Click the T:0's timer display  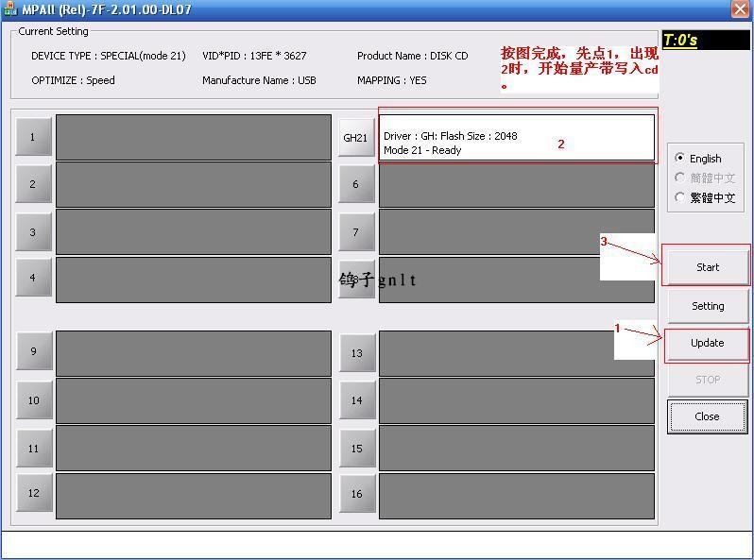tap(706, 41)
